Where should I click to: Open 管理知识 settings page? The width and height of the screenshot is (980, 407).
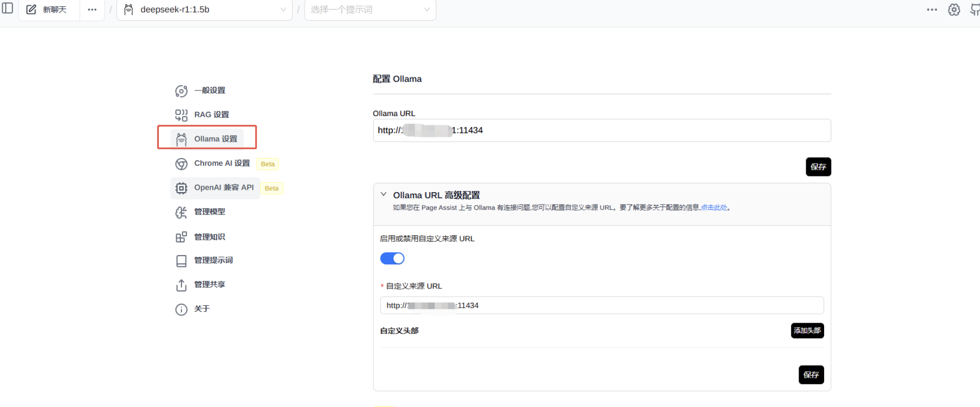point(209,237)
